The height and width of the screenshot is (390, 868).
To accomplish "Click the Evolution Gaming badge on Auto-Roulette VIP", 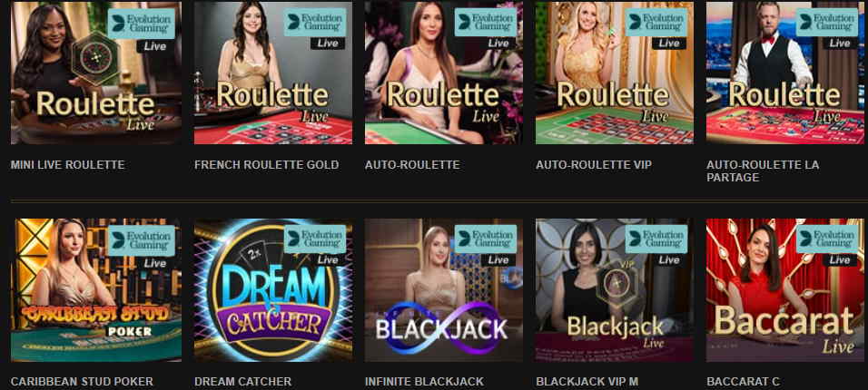I will click(656, 24).
